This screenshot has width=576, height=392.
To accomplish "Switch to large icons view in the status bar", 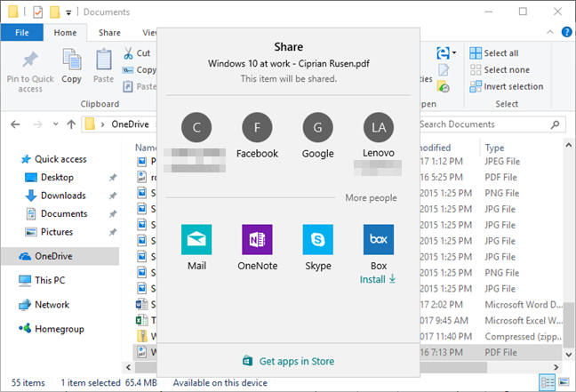I will 564,382.
